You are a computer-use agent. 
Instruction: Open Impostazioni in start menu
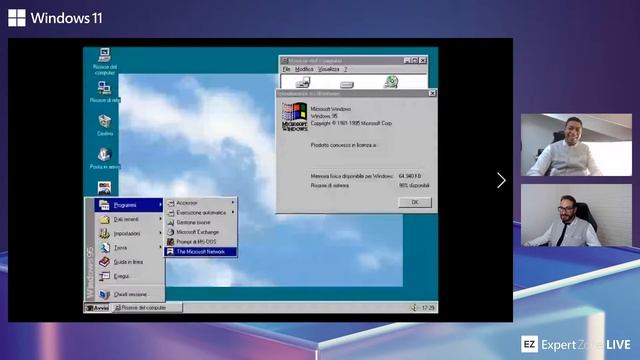(130, 233)
